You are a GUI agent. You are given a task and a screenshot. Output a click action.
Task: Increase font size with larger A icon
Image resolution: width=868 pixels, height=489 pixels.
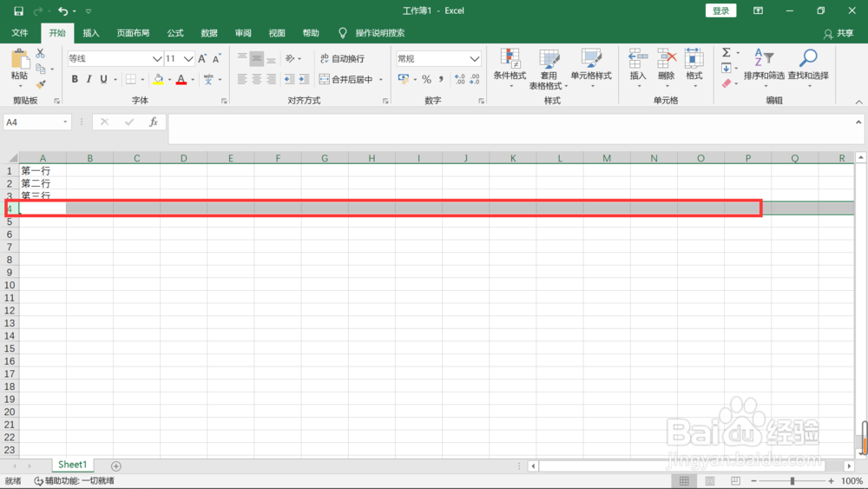[x=202, y=59]
